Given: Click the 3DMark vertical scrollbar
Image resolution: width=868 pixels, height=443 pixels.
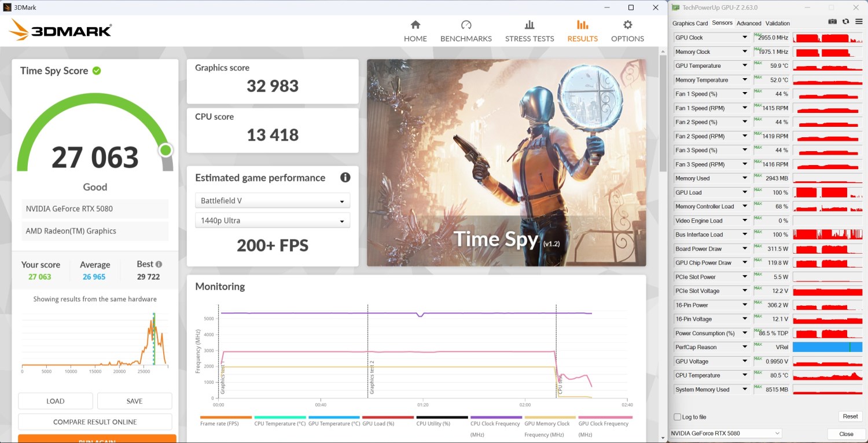Looking at the screenshot, I should (x=663, y=113).
